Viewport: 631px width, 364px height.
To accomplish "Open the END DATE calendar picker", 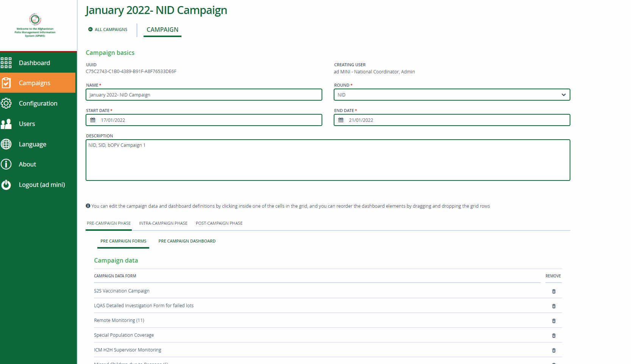I will pyautogui.click(x=341, y=120).
